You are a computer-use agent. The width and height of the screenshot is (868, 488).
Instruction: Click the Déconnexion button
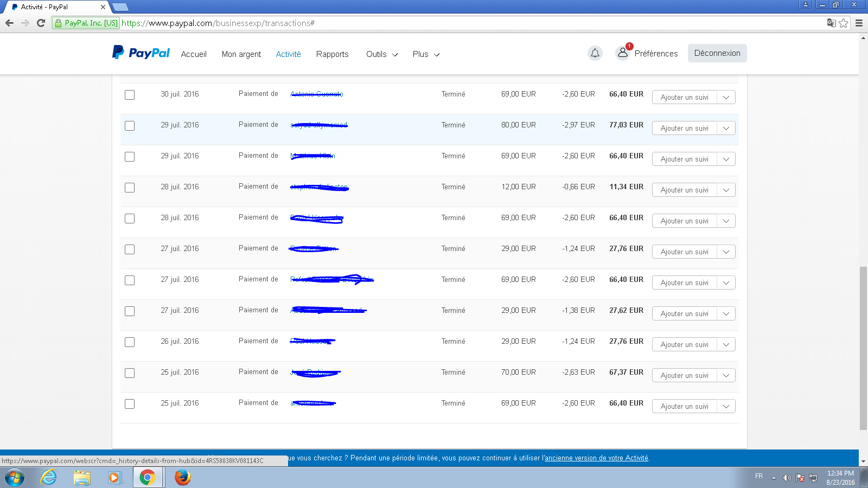point(717,53)
